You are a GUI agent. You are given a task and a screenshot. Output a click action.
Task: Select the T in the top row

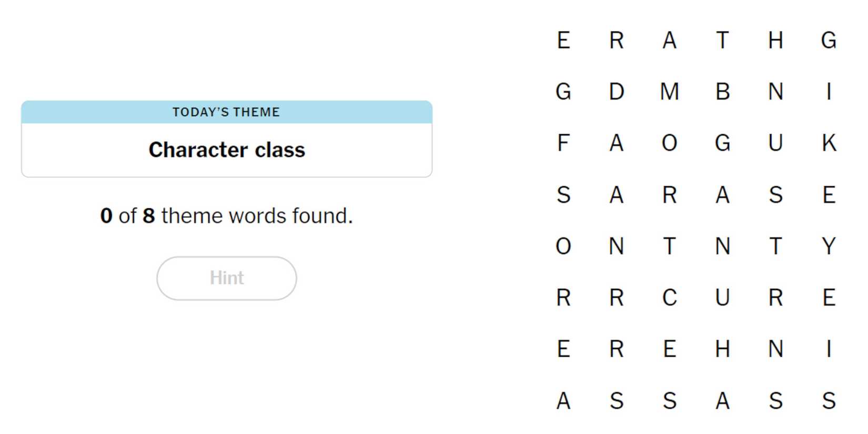click(722, 40)
